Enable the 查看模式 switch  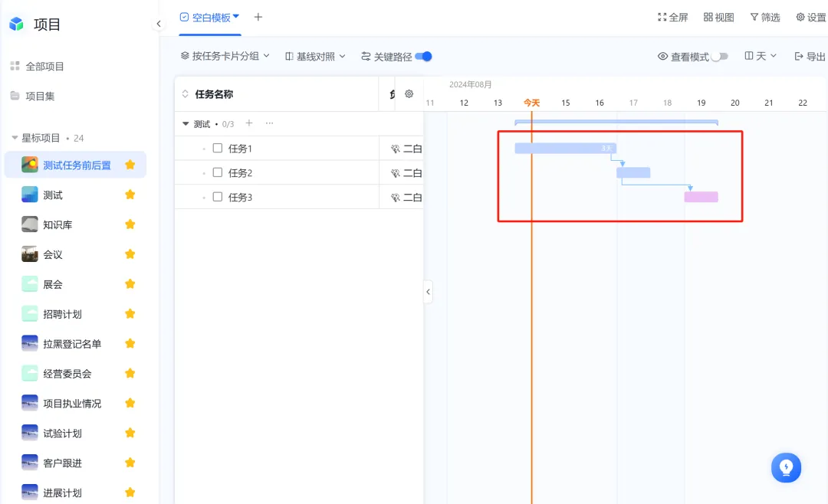720,57
